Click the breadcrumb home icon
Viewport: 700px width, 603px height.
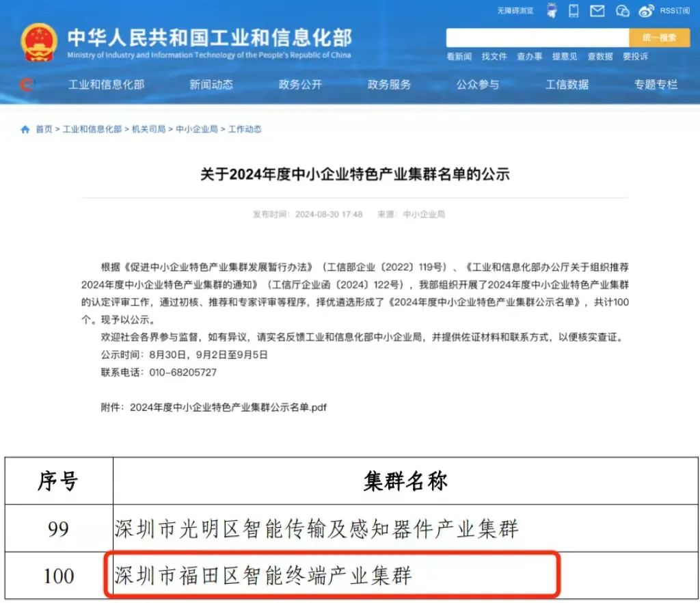pos(25,129)
